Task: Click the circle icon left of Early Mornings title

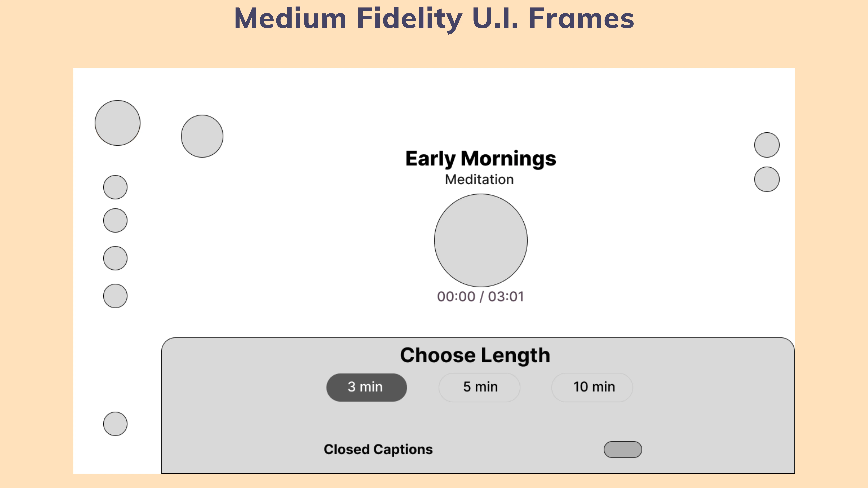Action: (x=202, y=136)
